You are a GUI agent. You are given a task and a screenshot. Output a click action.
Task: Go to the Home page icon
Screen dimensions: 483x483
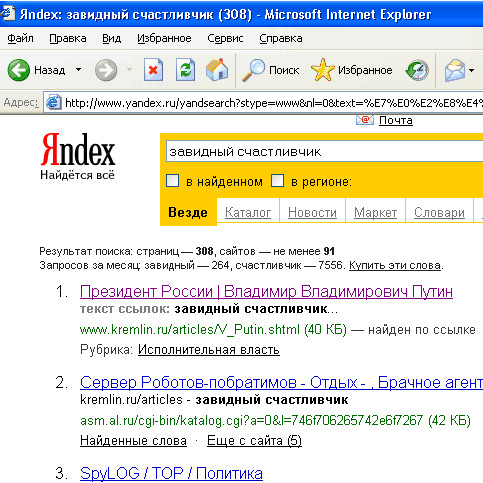coord(217,70)
